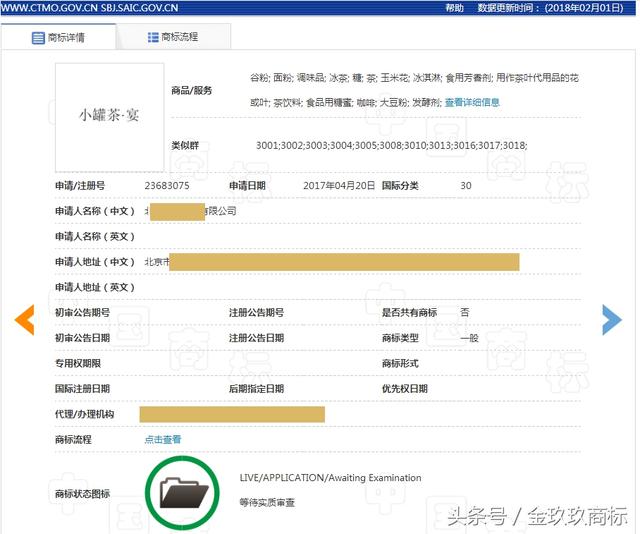
Task: Click the 商品/服务 field label
Action: [x=191, y=91]
